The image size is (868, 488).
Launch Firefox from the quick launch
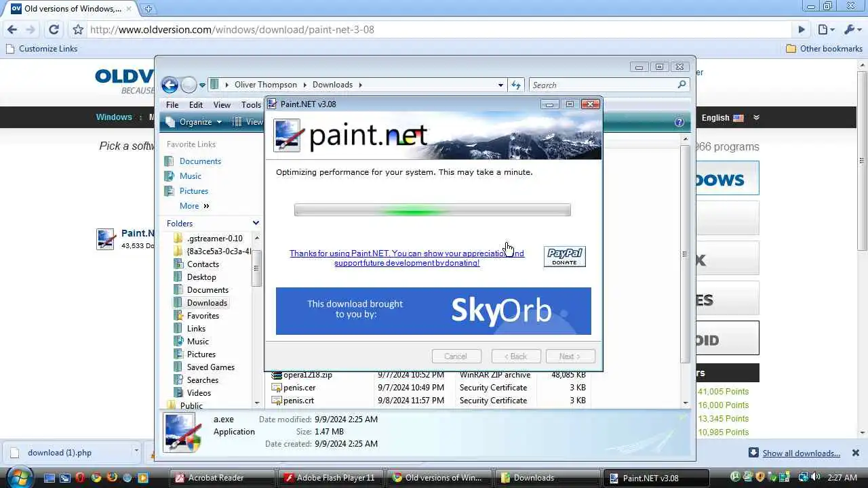pyautogui.click(x=112, y=478)
